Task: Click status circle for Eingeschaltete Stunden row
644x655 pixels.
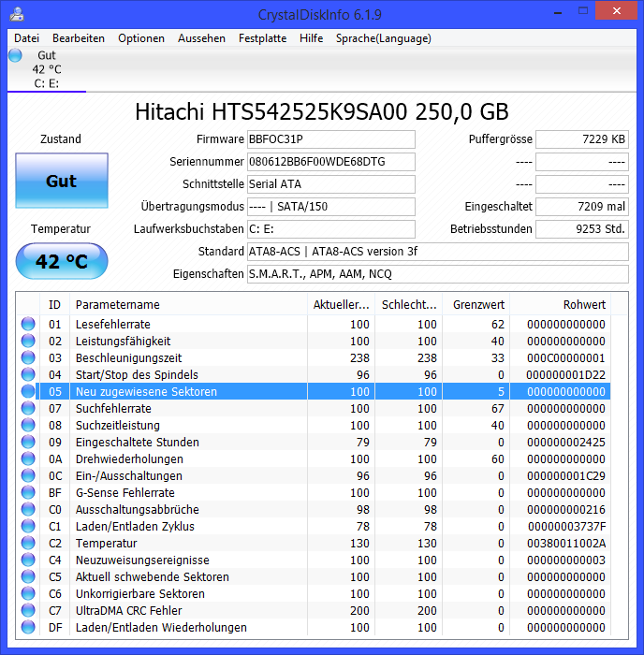Action: (x=28, y=442)
